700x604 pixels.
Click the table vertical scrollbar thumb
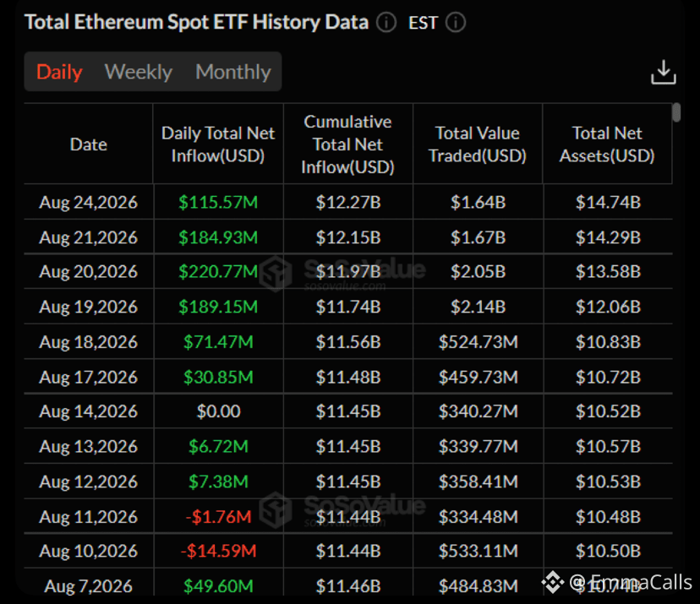pos(677,112)
